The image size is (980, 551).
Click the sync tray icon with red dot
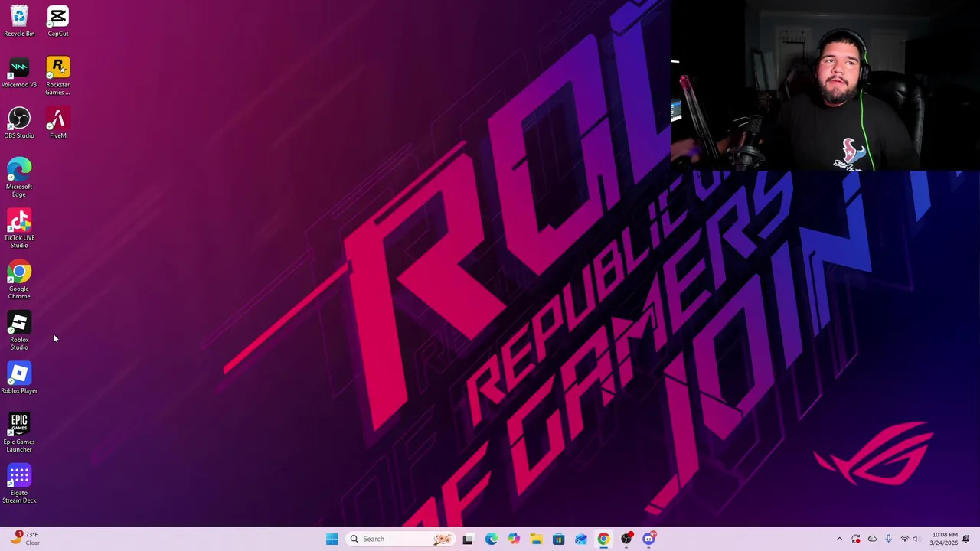point(856,539)
